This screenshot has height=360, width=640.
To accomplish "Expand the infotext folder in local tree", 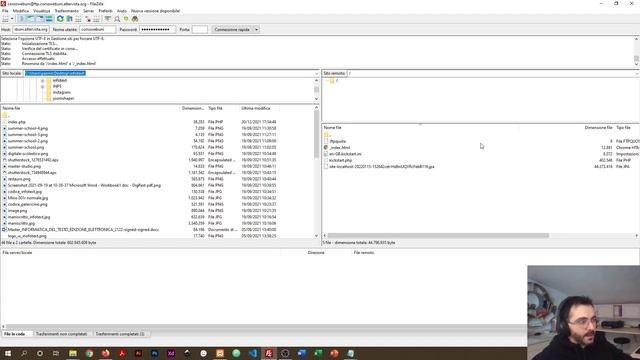I will (42, 80).
